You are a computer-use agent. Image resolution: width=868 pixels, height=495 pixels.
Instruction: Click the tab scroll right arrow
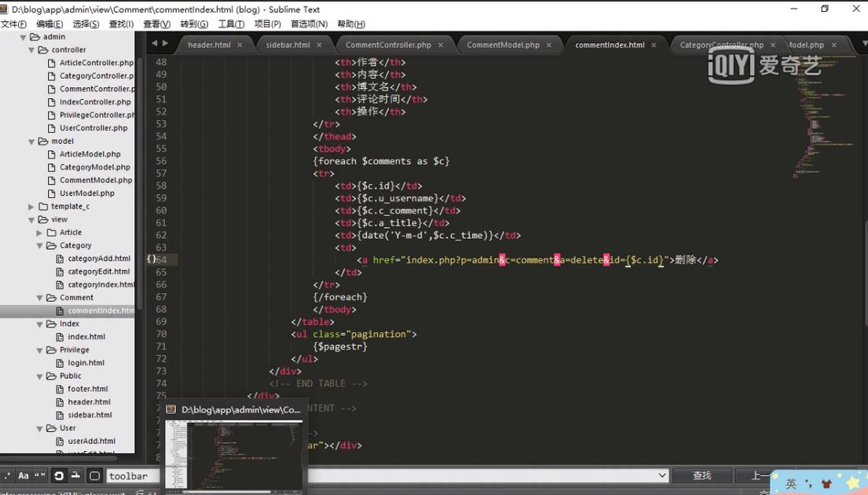[x=165, y=44]
